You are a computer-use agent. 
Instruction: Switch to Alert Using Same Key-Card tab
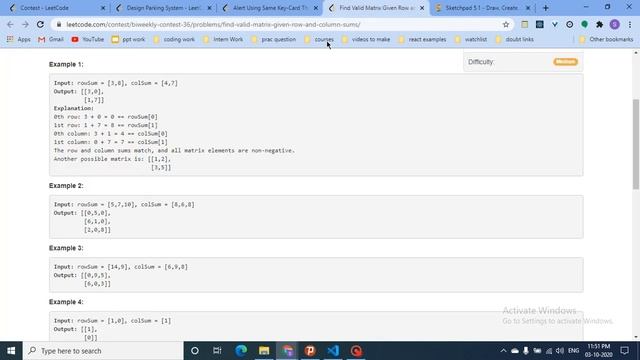point(270,8)
